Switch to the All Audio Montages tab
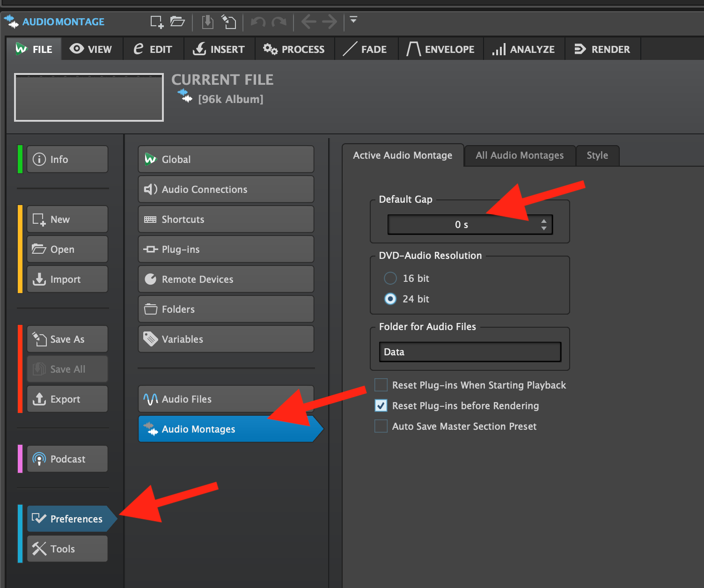 coord(520,155)
